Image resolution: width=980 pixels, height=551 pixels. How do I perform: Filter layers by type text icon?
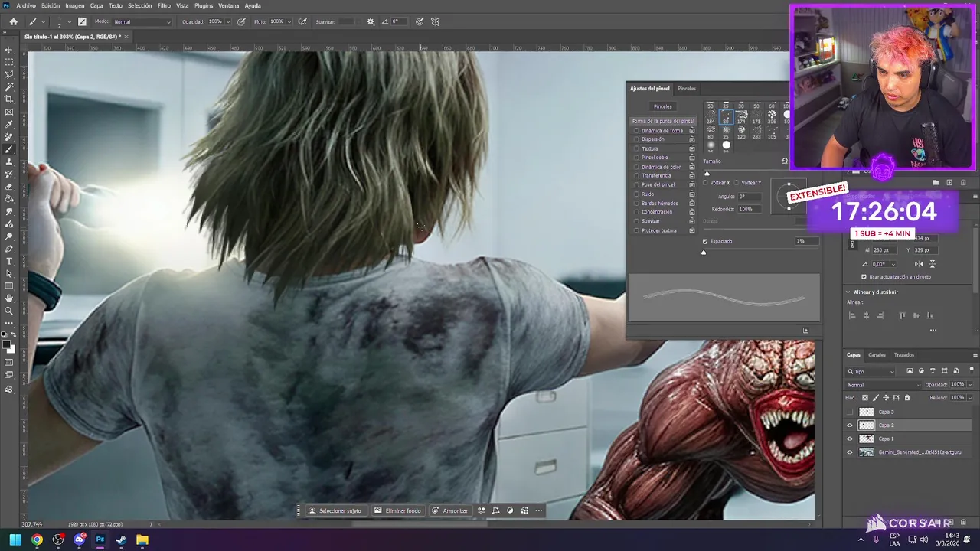pyautogui.click(x=932, y=371)
